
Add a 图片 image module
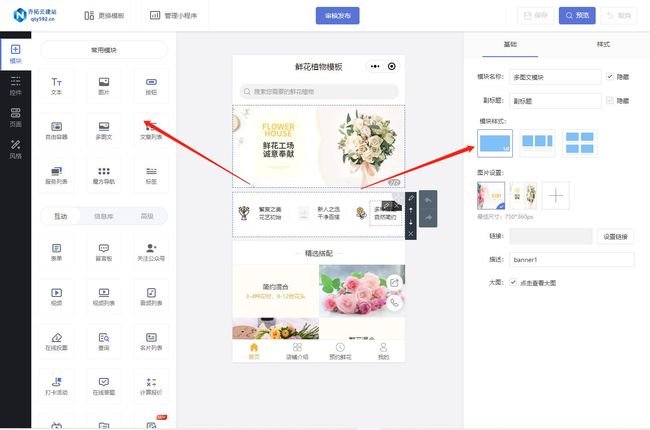pyautogui.click(x=104, y=86)
